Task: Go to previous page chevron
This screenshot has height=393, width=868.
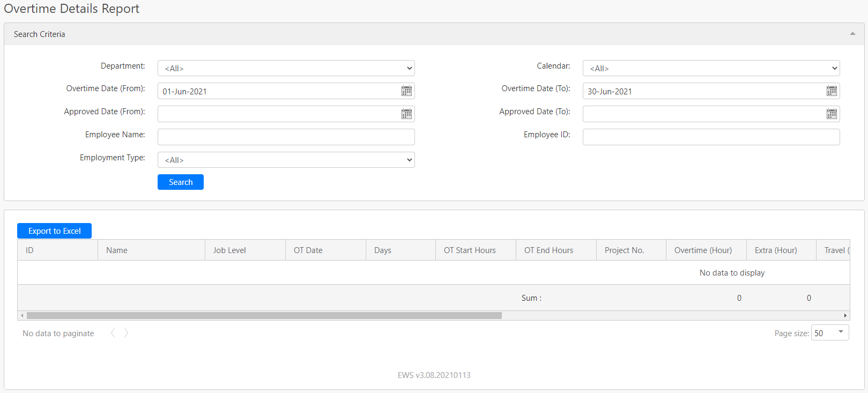Action: tap(113, 333)
